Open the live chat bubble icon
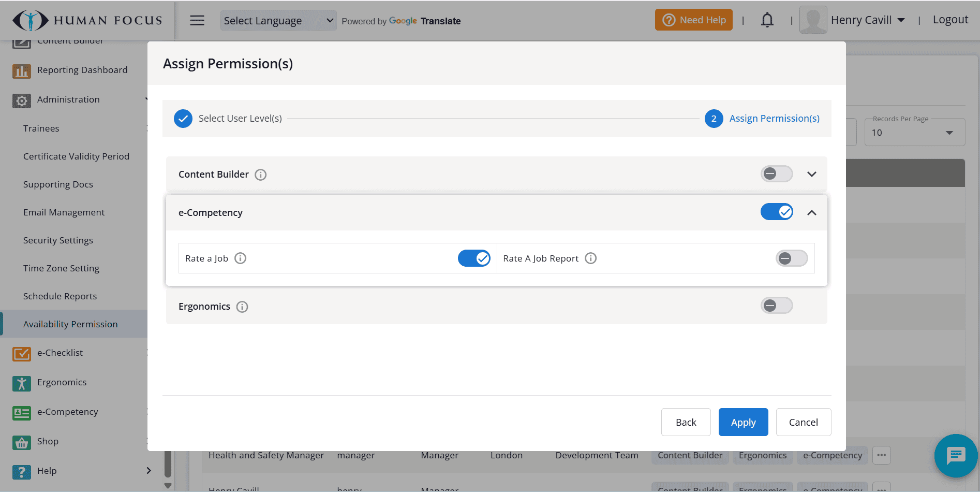The width and height of the screenshot is (980, 492). 955,456
